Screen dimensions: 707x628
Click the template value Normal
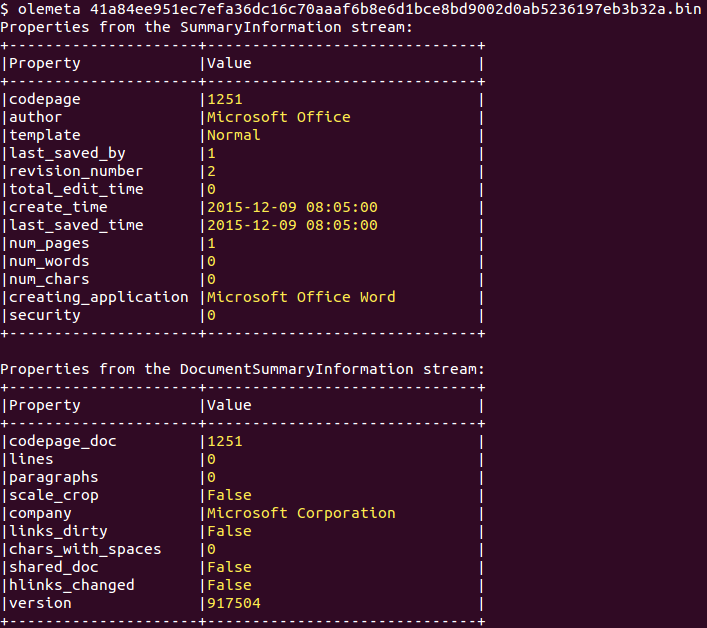point(234,135)
